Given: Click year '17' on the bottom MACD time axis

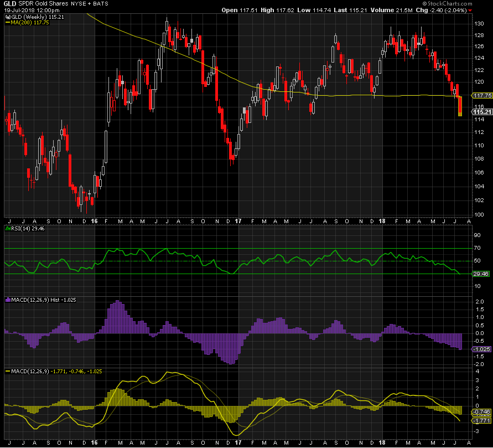Looking at the screenshot, I should pos(238,442).
